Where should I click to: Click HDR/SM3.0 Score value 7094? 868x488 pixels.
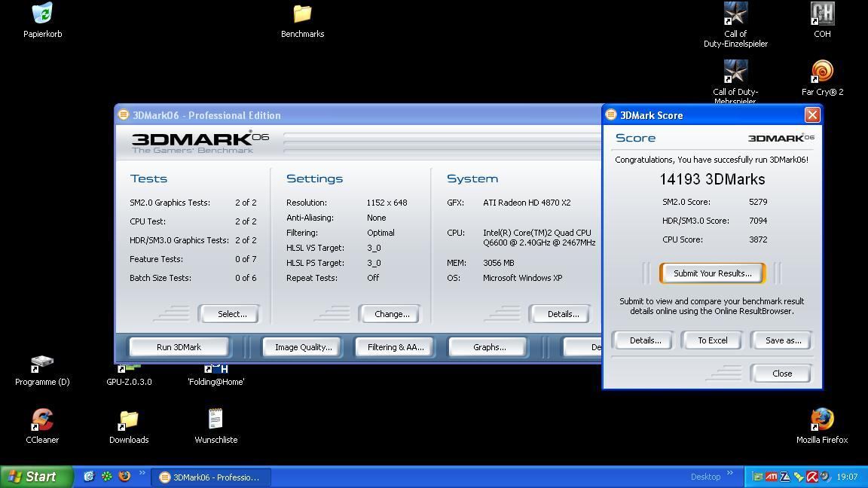(758, 221)
